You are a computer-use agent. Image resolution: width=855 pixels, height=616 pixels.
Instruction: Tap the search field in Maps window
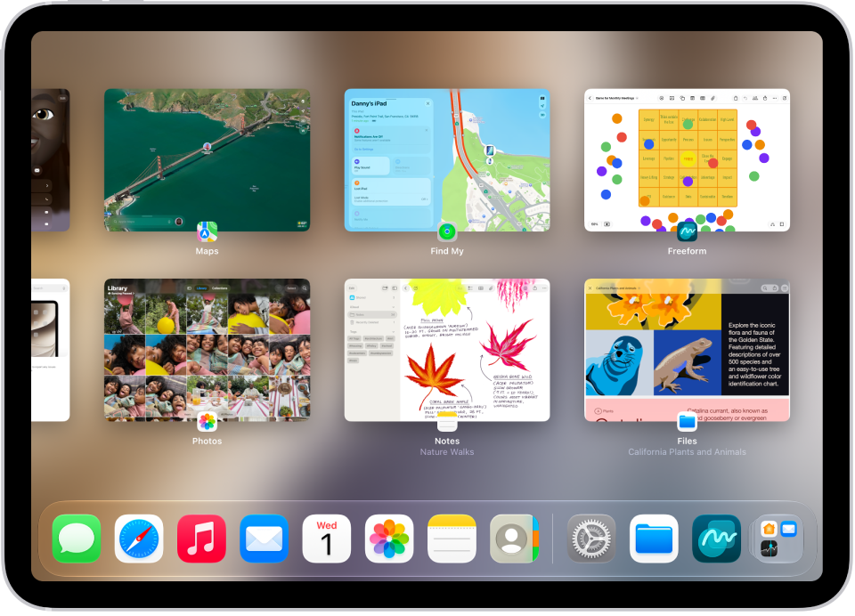(x=142, y=222)
